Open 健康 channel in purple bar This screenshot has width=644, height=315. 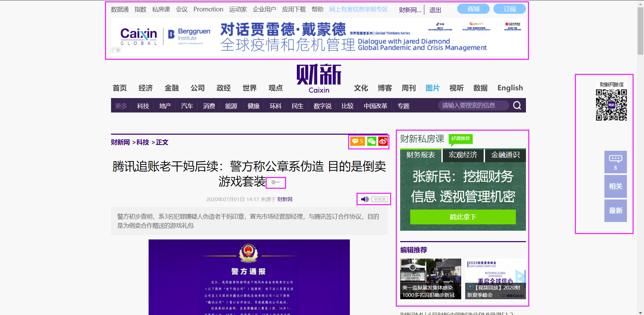point(254,106)
